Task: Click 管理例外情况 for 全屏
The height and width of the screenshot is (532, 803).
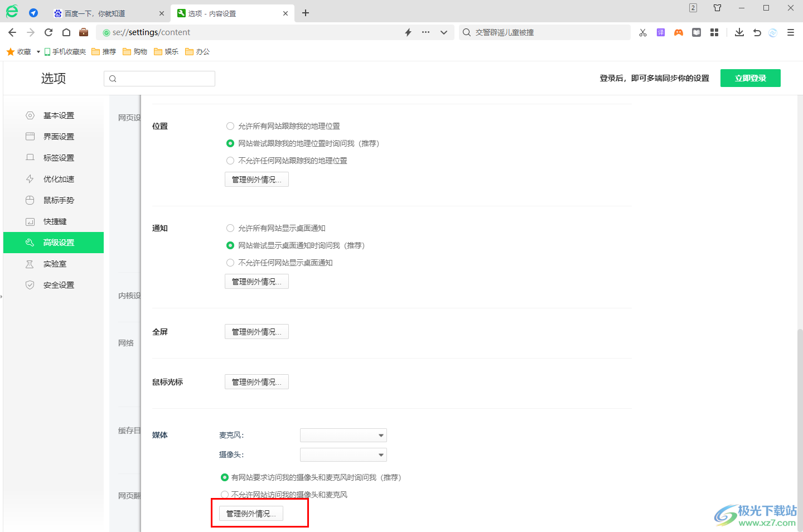Action: pyautogui.click(x=257, y=332)
